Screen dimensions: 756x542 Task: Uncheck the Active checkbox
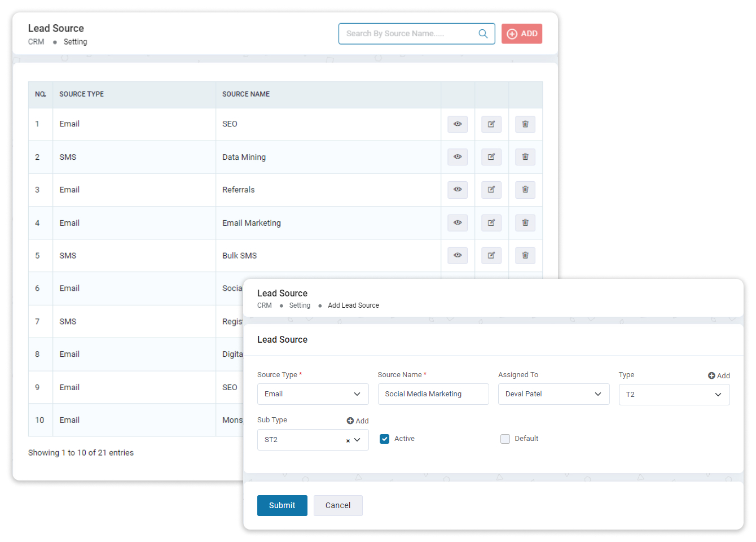pos(385,439)
